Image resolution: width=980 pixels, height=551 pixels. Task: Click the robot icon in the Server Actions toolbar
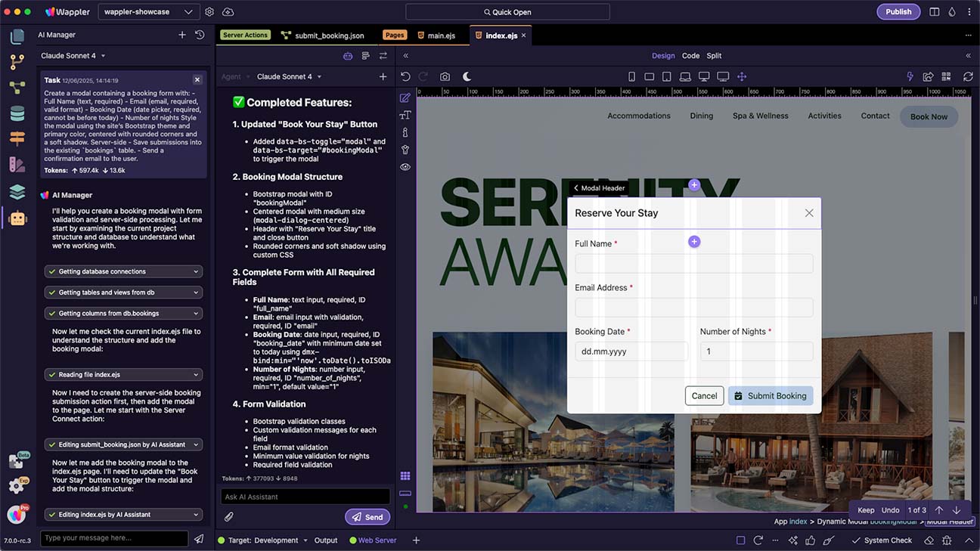[x=348, y=56]
